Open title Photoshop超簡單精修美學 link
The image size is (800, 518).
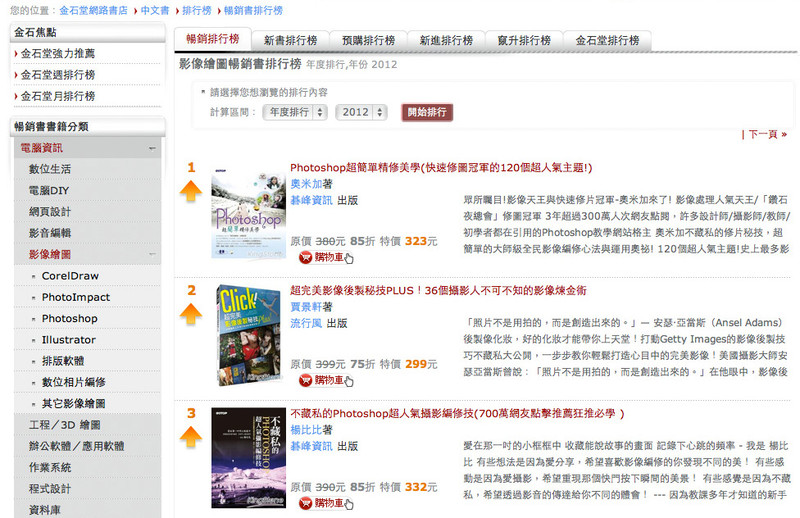coord(441,168)
